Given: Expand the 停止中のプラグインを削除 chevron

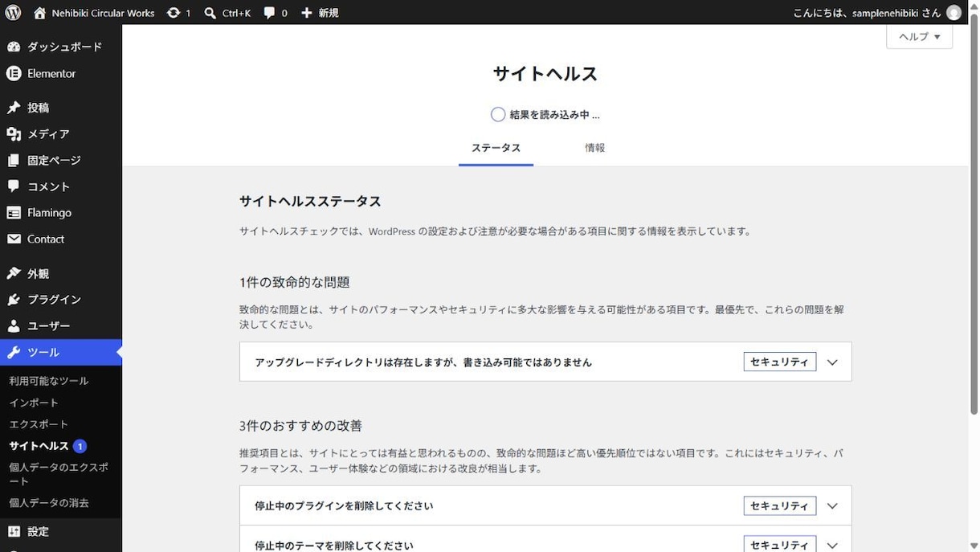Looking at the screenshot, I should 832,506.
